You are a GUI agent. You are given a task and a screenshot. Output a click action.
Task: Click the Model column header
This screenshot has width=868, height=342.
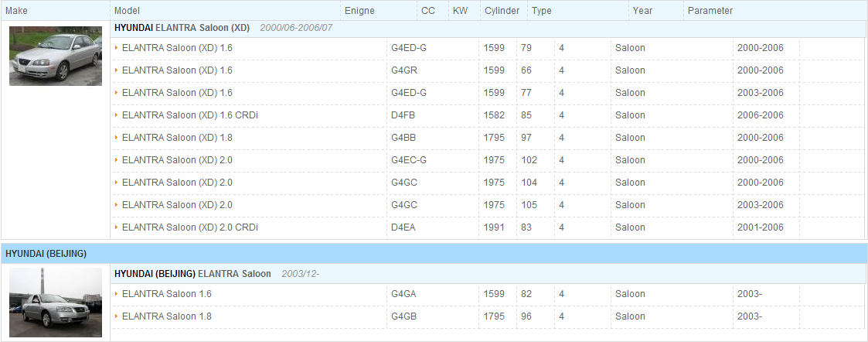click(x=127, y=11)
